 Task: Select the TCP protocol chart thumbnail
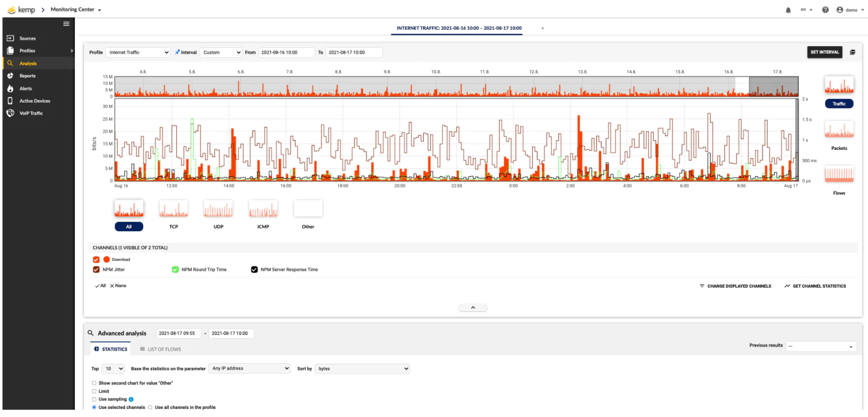pyautogui.click(x=173, y=209)
